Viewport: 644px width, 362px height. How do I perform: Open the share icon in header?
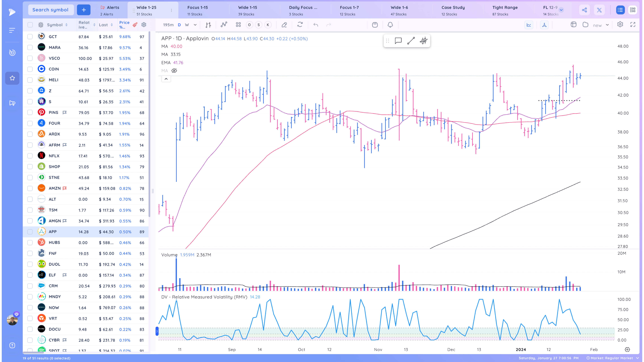584,10
